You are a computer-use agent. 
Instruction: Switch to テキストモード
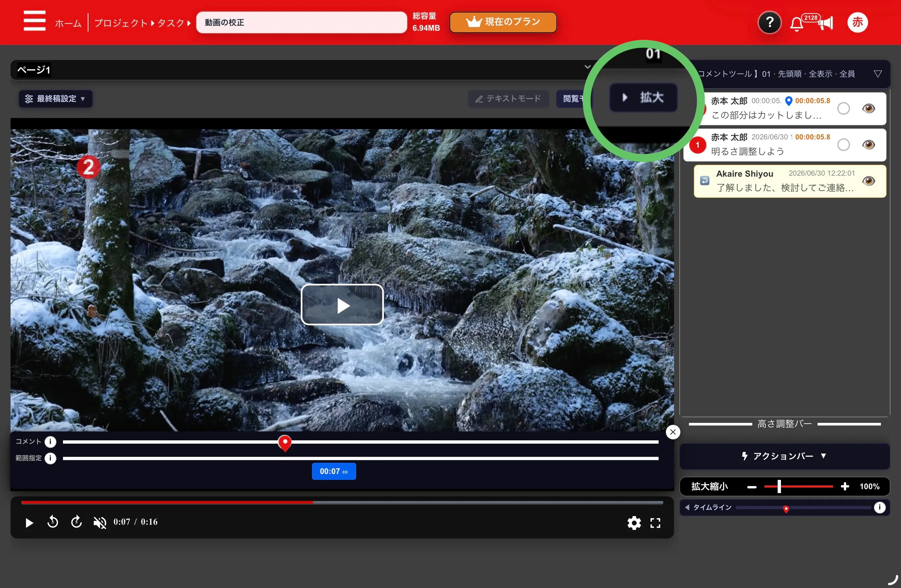508,99
